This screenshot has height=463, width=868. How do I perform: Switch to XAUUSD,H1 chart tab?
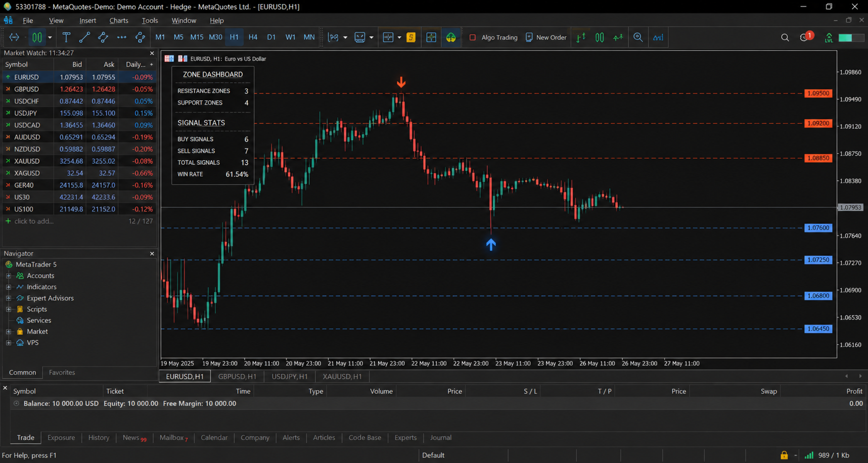(x=342, y=377)
